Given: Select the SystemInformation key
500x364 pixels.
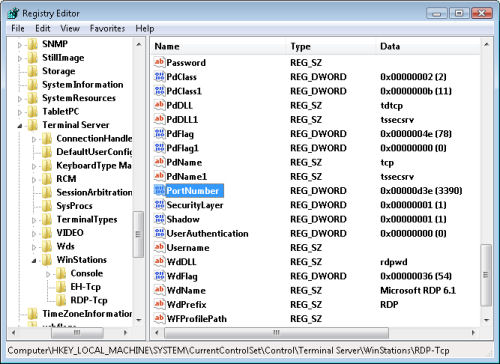Looking at the screenshot, I should 83,85.
